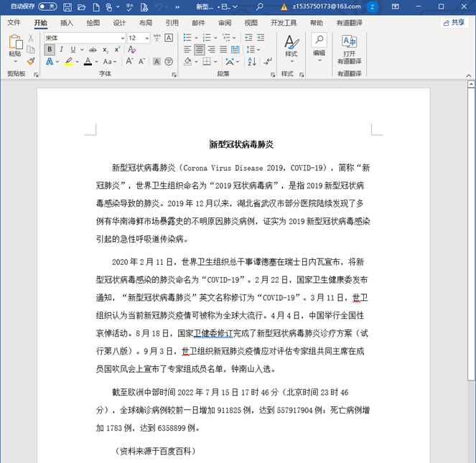Sort the text with the A-Z sort icon
476x463 pixels.
pos(252,62)
